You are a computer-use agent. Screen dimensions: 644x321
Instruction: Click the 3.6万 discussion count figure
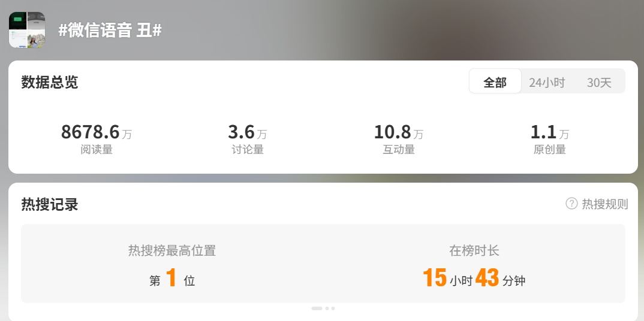247,132
